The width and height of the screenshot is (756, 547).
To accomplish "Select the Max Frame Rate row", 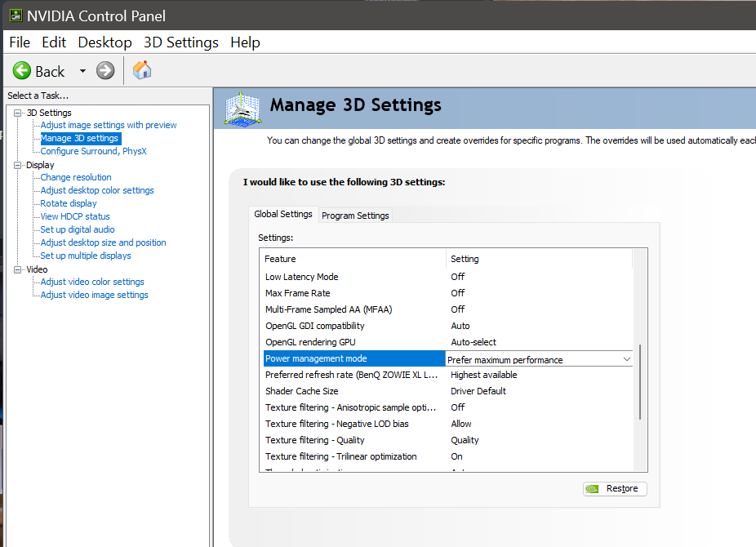I will pyautogui.click(x=448, y=293).
